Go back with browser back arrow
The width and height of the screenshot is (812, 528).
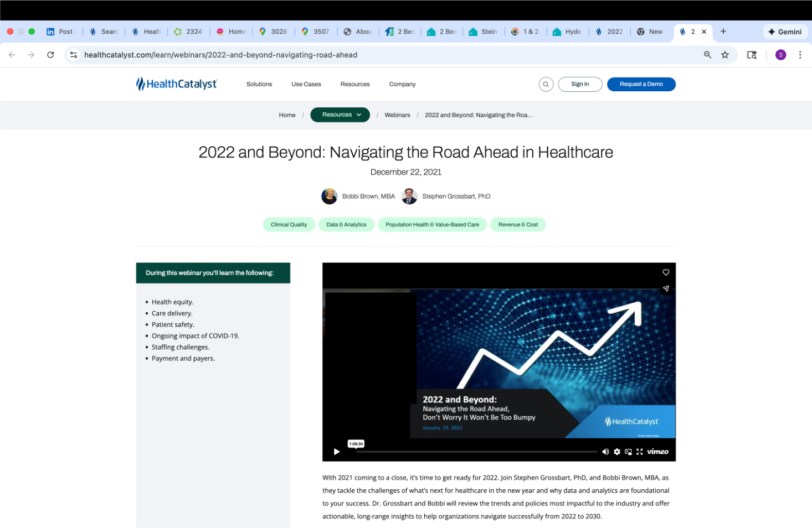point(12,55)
